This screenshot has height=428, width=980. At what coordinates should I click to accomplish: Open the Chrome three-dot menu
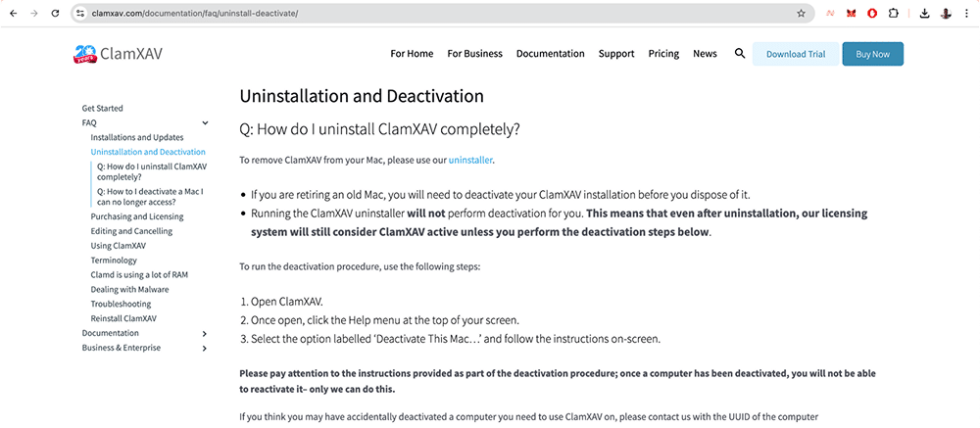[x=967, y=13]
